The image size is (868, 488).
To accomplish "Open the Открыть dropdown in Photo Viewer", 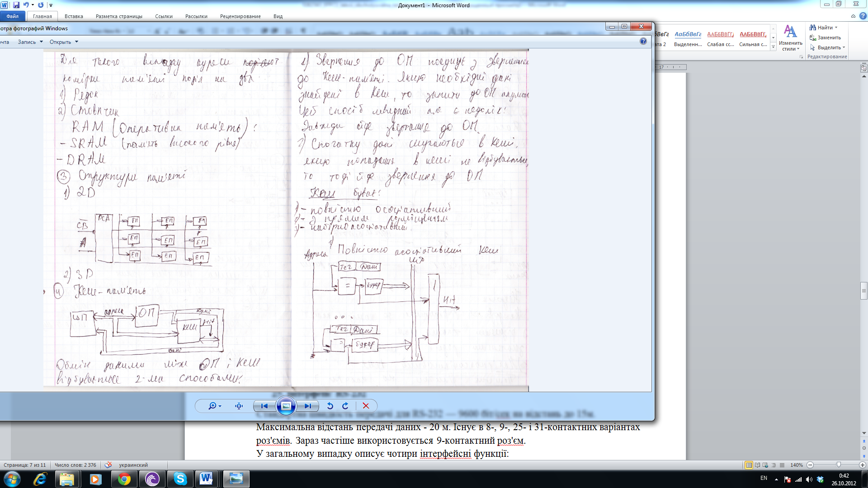I will (64, 42).
